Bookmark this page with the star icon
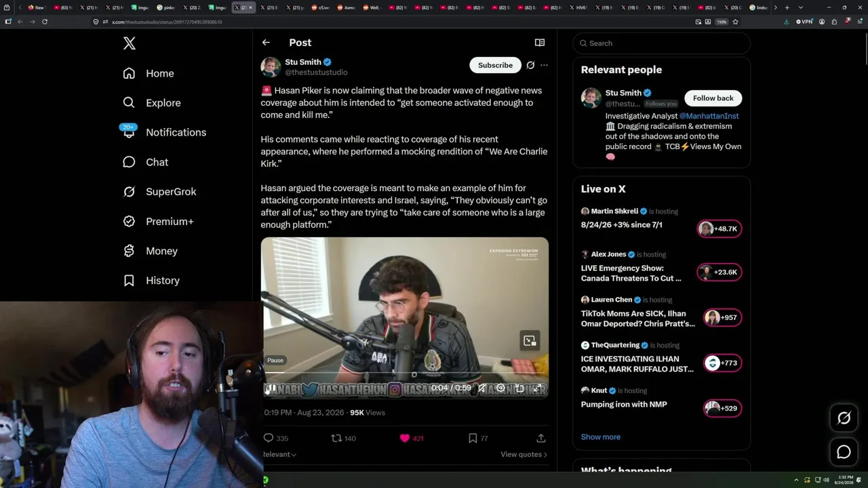This screenshot has height=488, width=868. [x=735, y=22]
